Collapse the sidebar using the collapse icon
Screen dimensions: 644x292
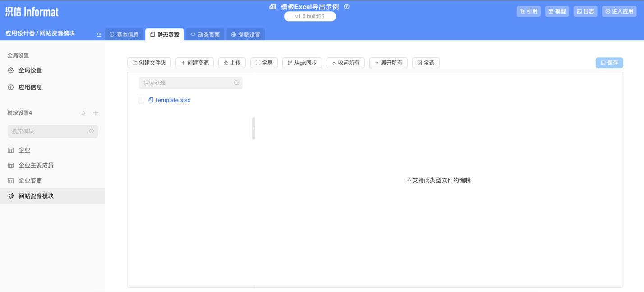pyautogui.click(x=99, y=34)
